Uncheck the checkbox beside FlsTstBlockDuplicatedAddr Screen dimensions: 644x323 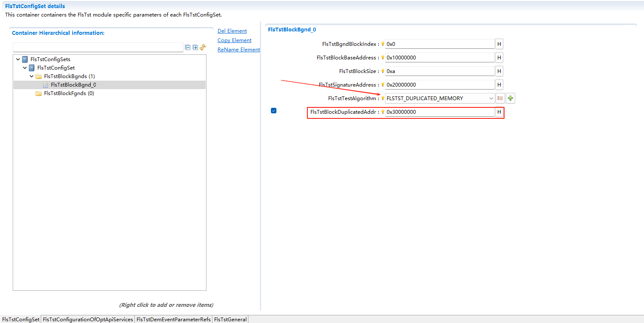tap(273, 110)
